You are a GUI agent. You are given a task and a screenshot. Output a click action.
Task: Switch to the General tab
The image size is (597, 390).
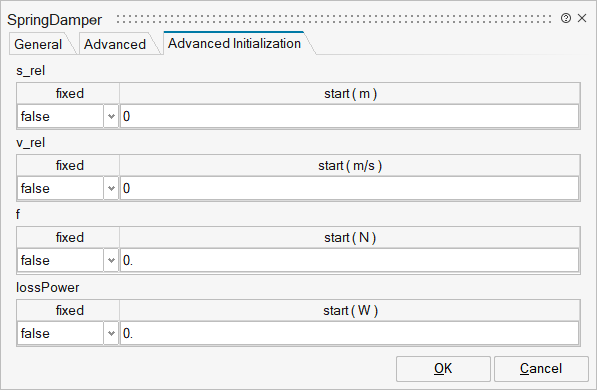point(38,44)
